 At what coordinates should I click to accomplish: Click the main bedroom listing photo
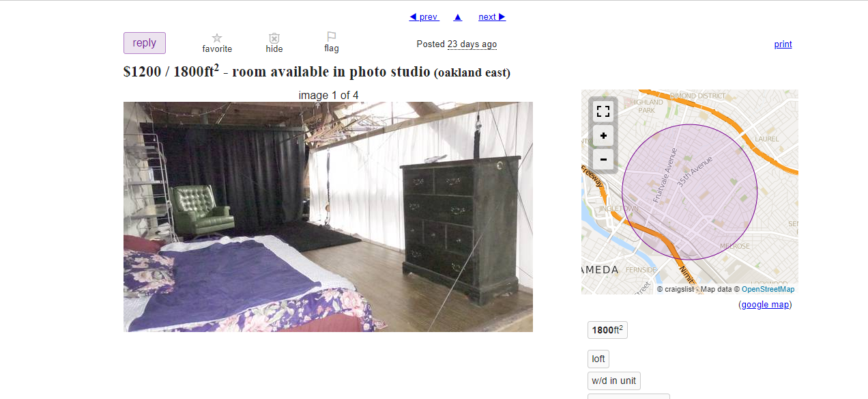coord(328,217)
